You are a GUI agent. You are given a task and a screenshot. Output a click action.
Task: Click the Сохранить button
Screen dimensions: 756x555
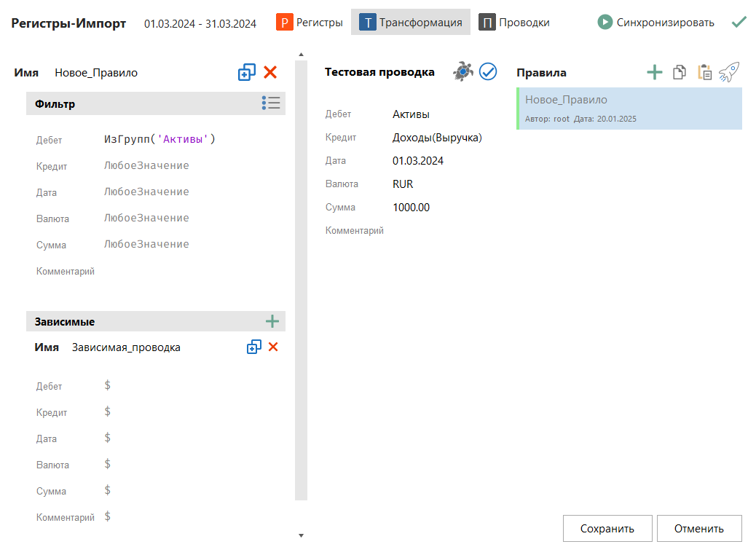click(x=607, y=529)
